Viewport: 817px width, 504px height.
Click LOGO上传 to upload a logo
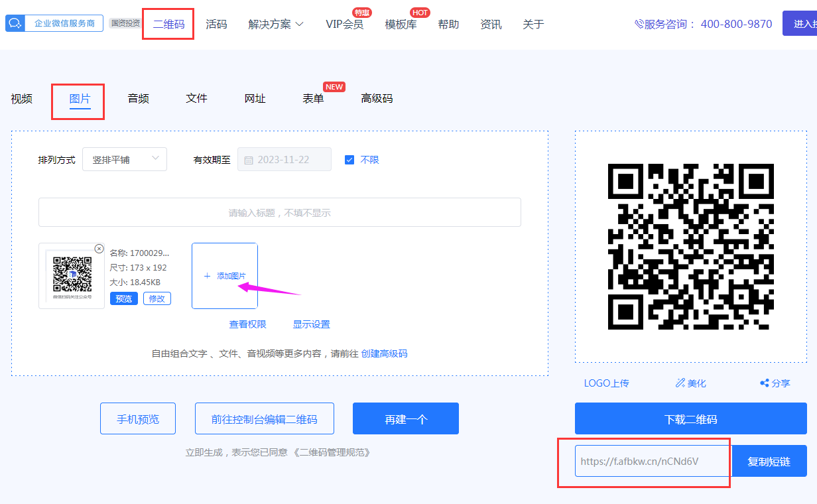(x=606, y=383)
